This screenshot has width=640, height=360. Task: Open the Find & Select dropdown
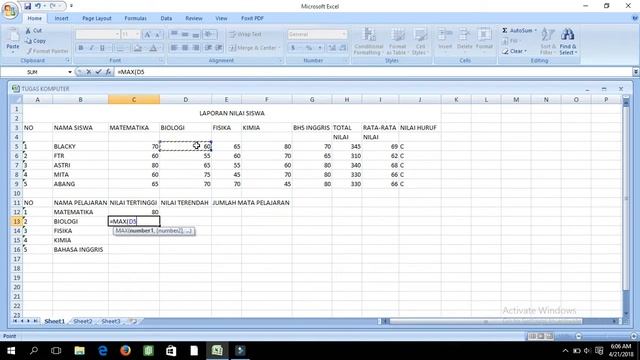click(567, 41)
